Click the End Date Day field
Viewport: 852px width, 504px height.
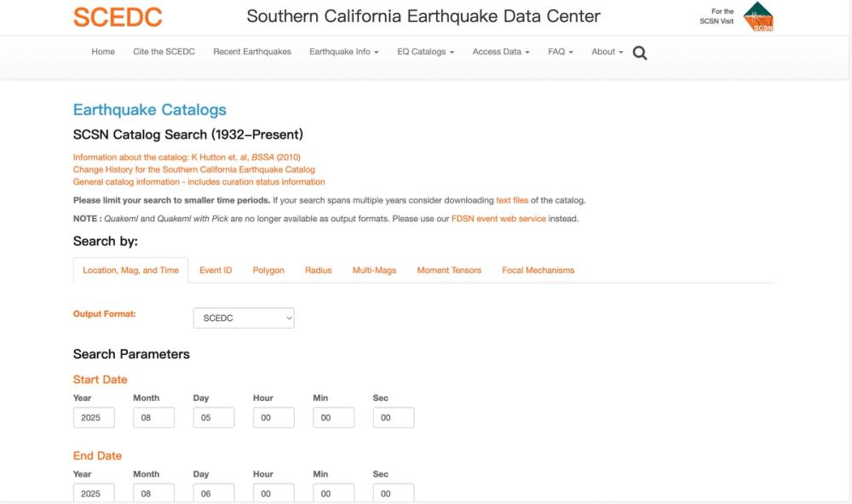pyautogui.click(x=214, y=493)
